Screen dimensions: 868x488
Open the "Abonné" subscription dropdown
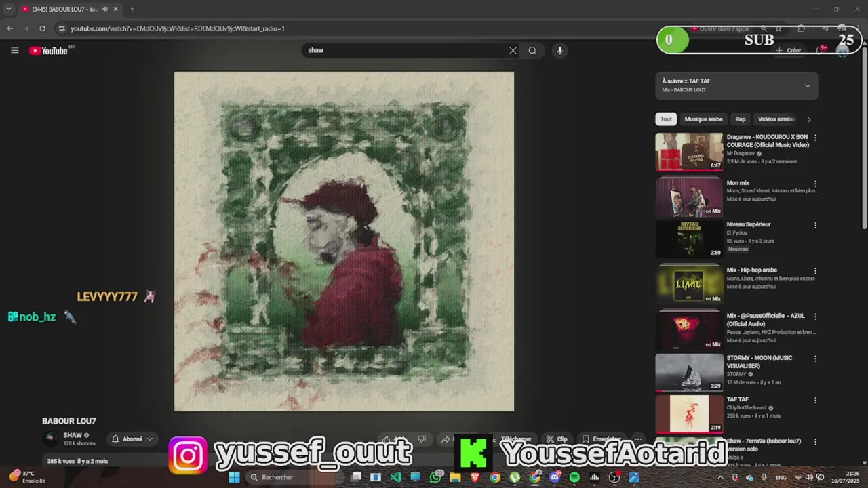[x=132, y=439]
